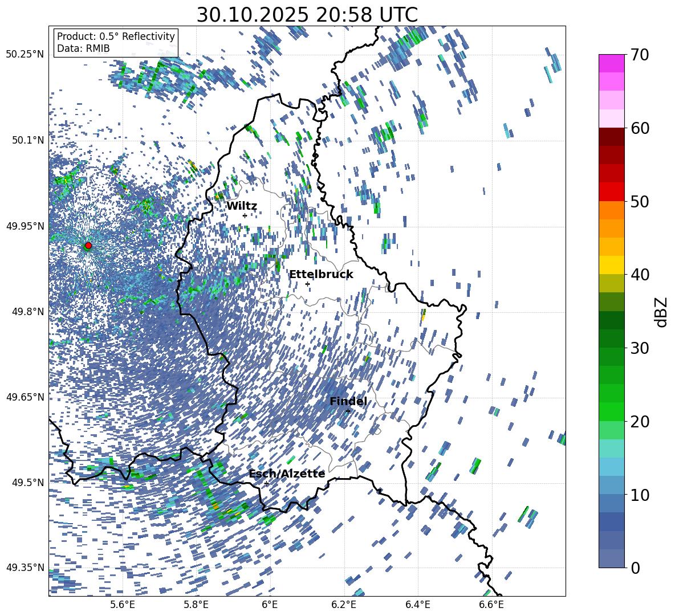Click the 0 dBZ colorbar tick label
The width and height of the screenshot is (675, 616).
pos(635,568)
